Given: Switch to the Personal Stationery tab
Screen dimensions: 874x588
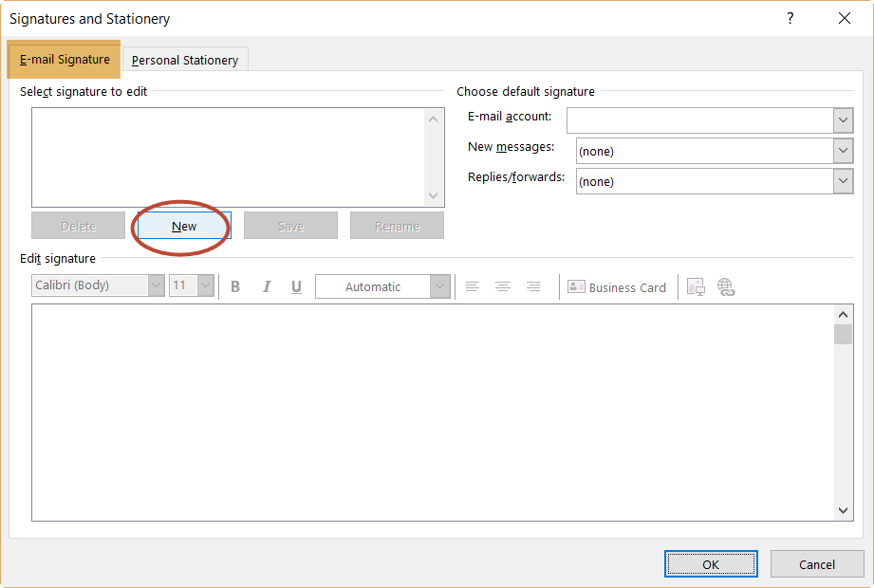Looking at the screenshot, I should [185, 60].
